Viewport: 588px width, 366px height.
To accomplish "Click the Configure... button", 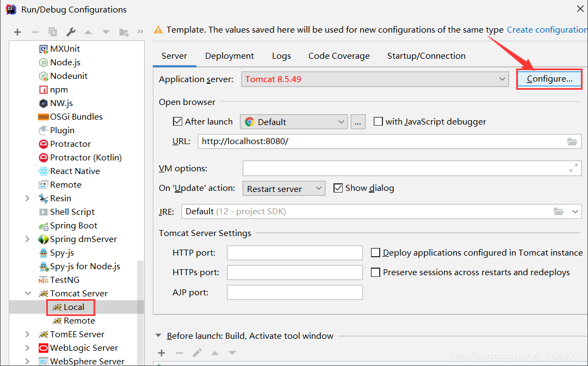I will 549,79.
